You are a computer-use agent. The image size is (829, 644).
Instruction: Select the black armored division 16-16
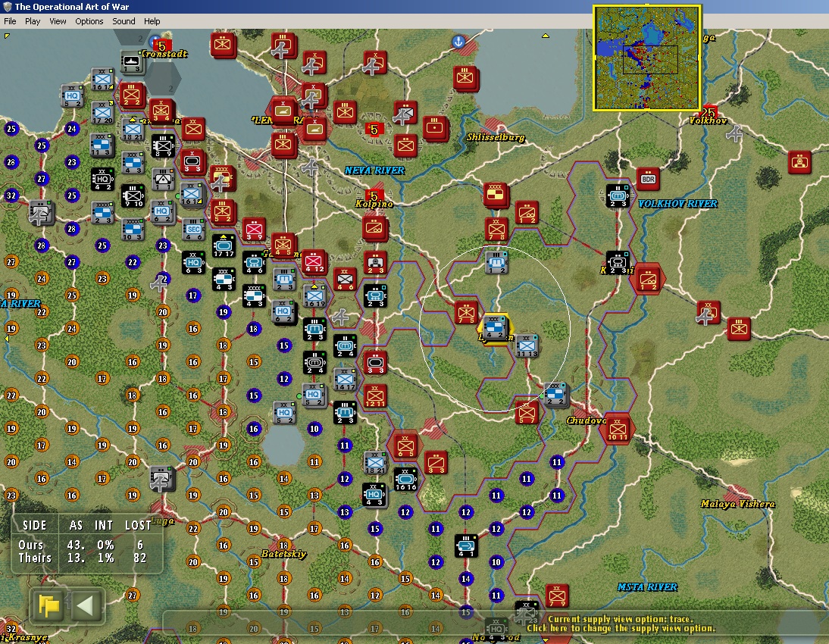click(x=405, y=479)
